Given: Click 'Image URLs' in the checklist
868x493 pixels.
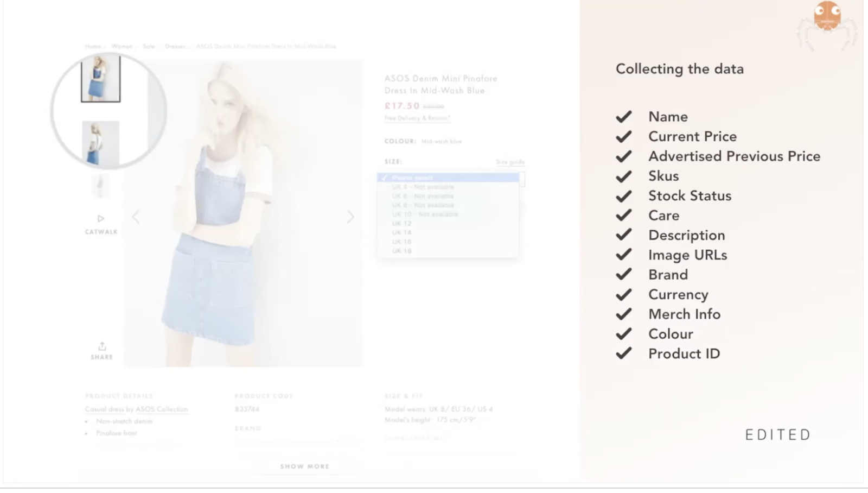Looking at the screenshot, I should tap(688, 255).
